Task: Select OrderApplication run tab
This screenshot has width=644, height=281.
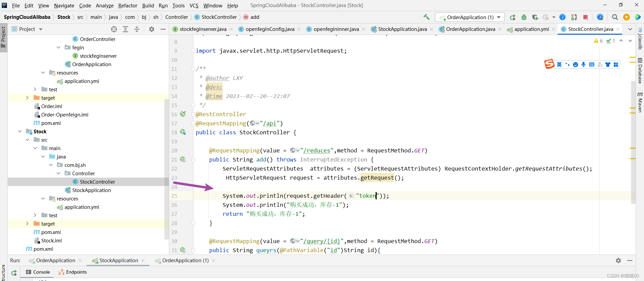Action: (55, 261)
